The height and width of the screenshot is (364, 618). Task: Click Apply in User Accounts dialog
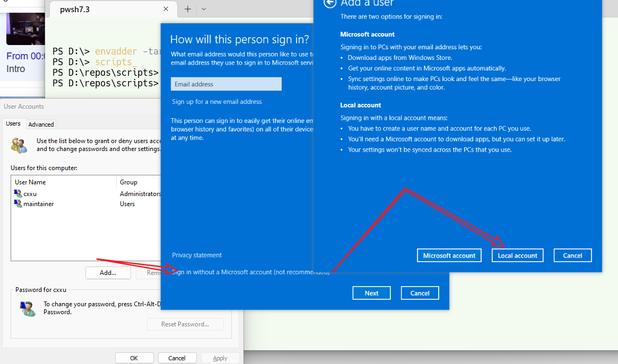[x=220, y=358]
